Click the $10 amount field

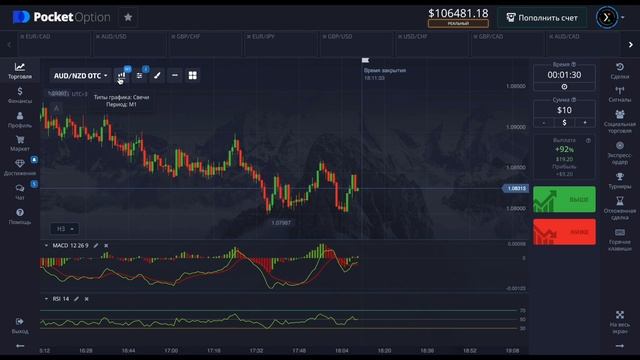(x=564, y=110)
